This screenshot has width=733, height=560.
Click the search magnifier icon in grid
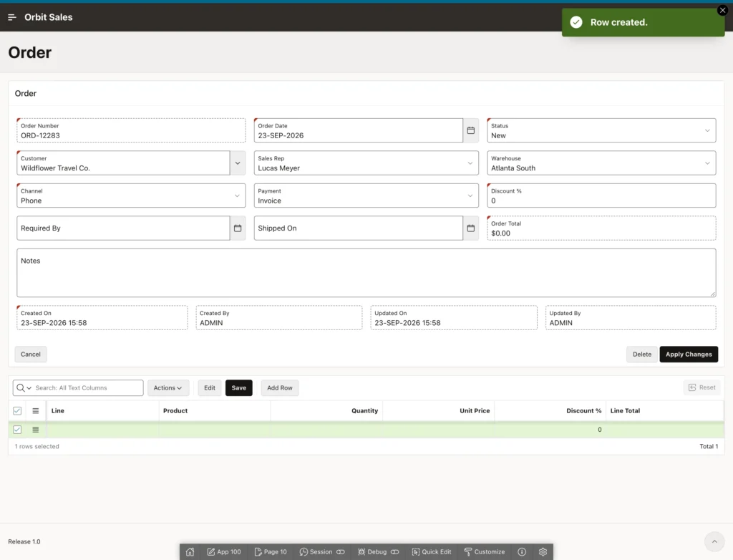(x=21, y=388)
